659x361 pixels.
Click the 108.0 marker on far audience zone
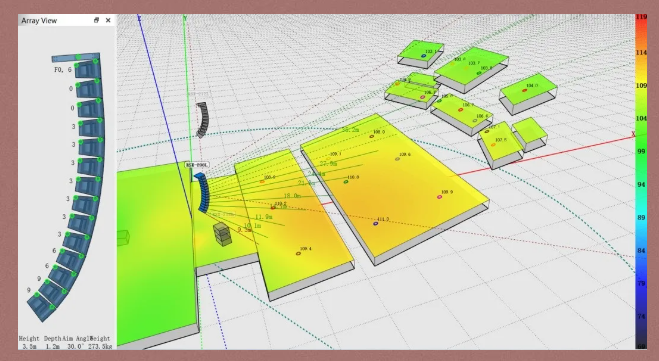click(372, 136)
